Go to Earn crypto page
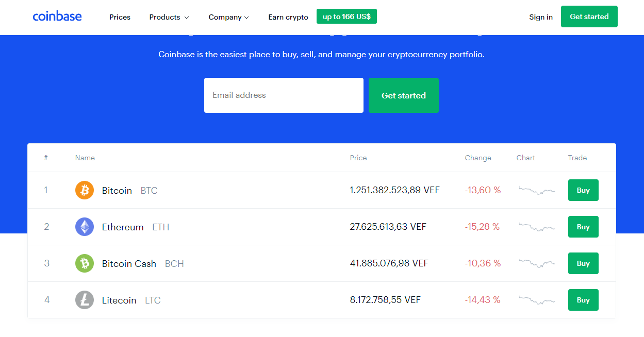 point(288,17)
